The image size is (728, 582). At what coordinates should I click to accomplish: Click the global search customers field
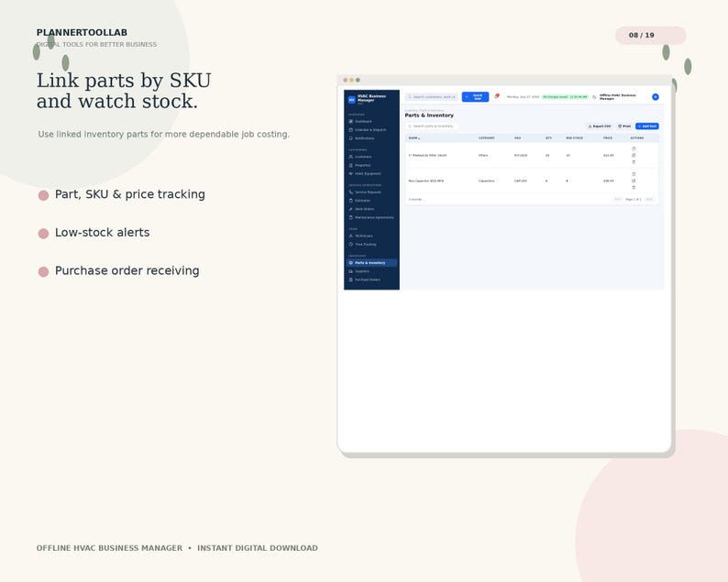tap(431, 97)
